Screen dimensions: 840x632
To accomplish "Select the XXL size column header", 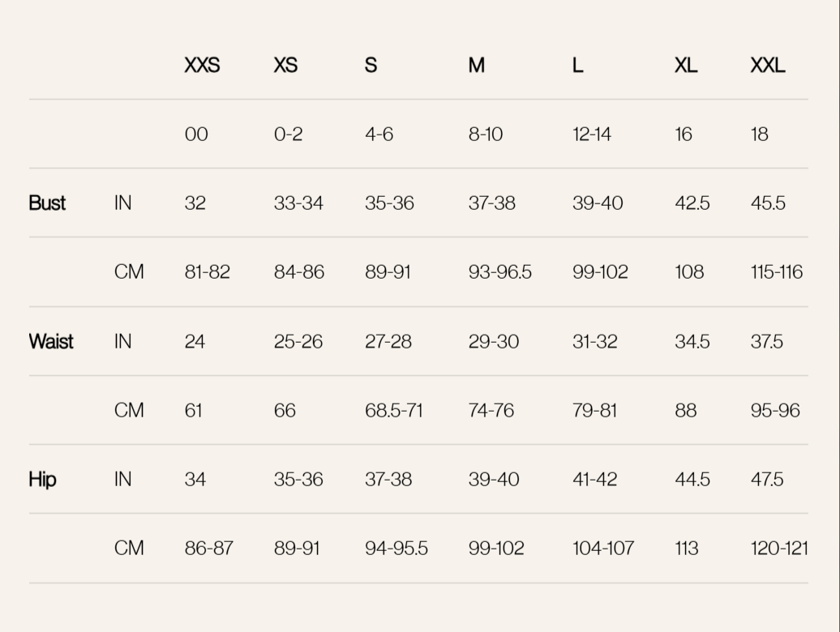I will click(x=768, y=66).
